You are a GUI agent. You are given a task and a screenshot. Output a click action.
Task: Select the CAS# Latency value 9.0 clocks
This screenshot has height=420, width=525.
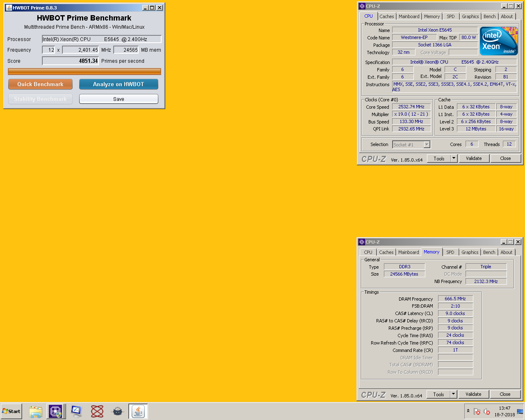tap(455, 313)
